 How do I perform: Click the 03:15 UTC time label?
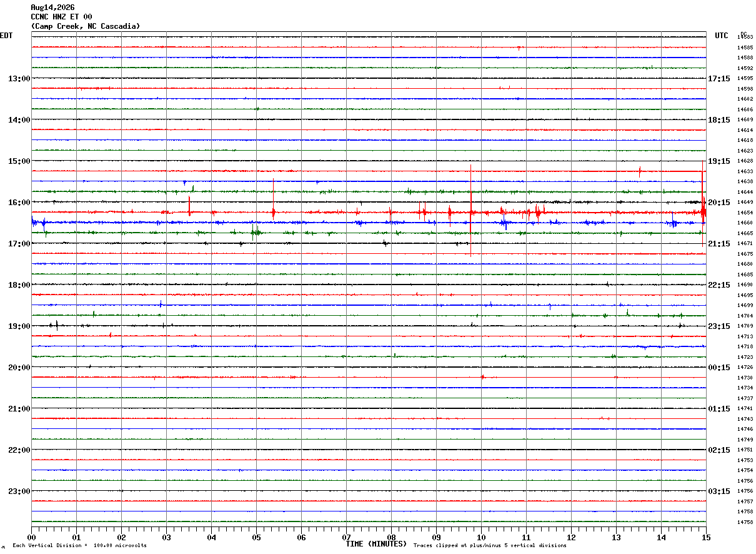719,491
